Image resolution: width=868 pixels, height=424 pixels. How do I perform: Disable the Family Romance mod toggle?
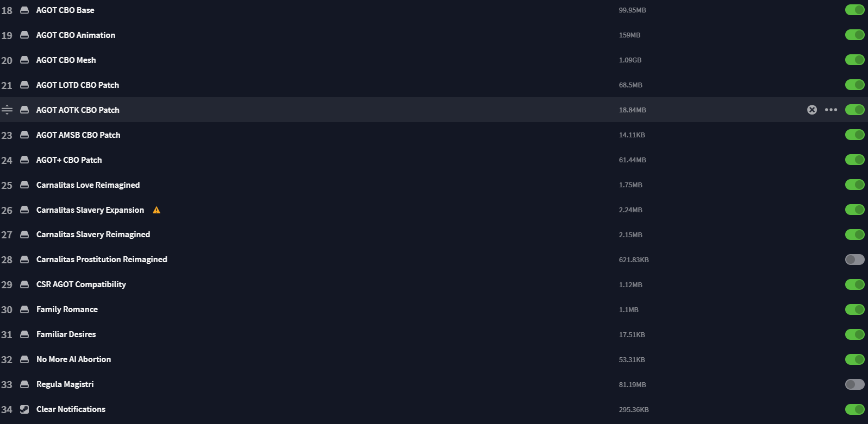point(855,309)
